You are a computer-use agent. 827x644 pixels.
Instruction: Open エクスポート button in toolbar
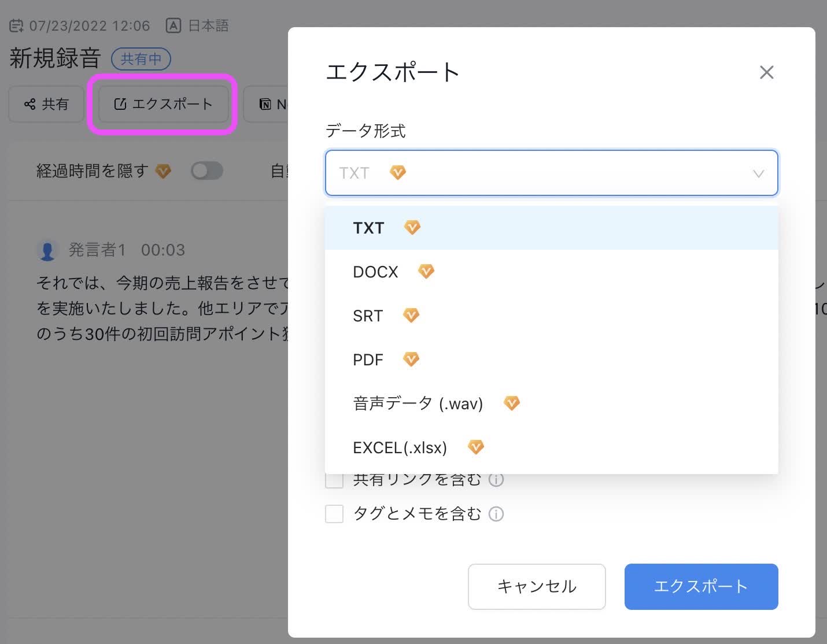coord(164,104)
